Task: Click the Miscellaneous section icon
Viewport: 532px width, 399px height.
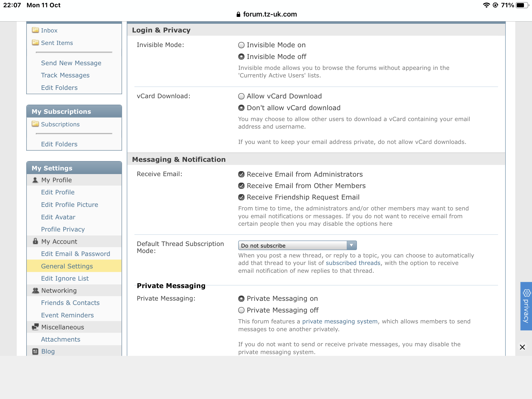Action: pyautogui.click(x=35, y=327)
